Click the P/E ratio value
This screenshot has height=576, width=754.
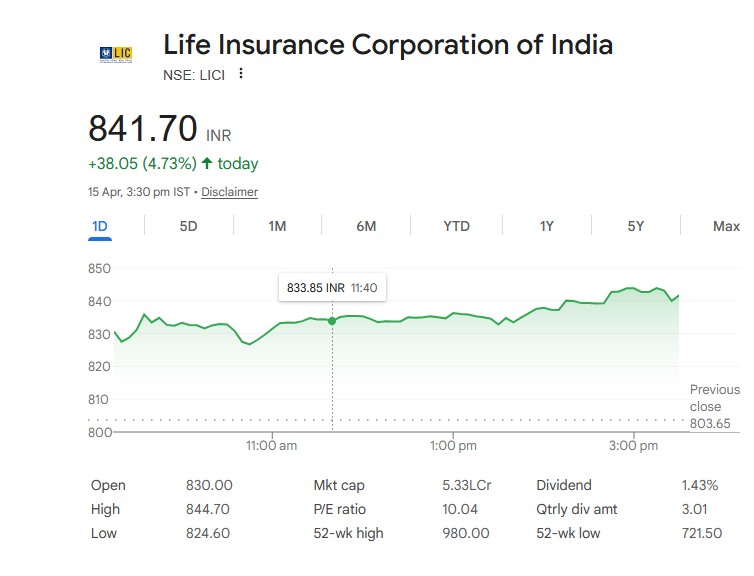460,509
